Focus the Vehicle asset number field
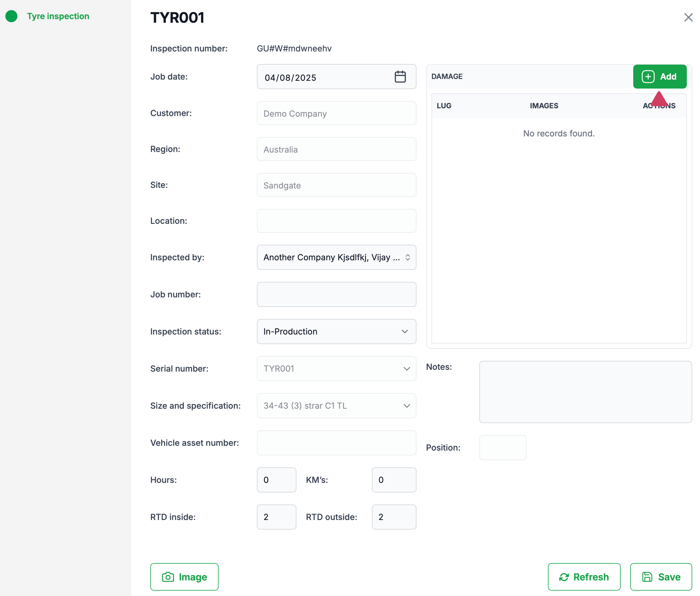Screen dimensions: 700x596 (x=336, y=443)
